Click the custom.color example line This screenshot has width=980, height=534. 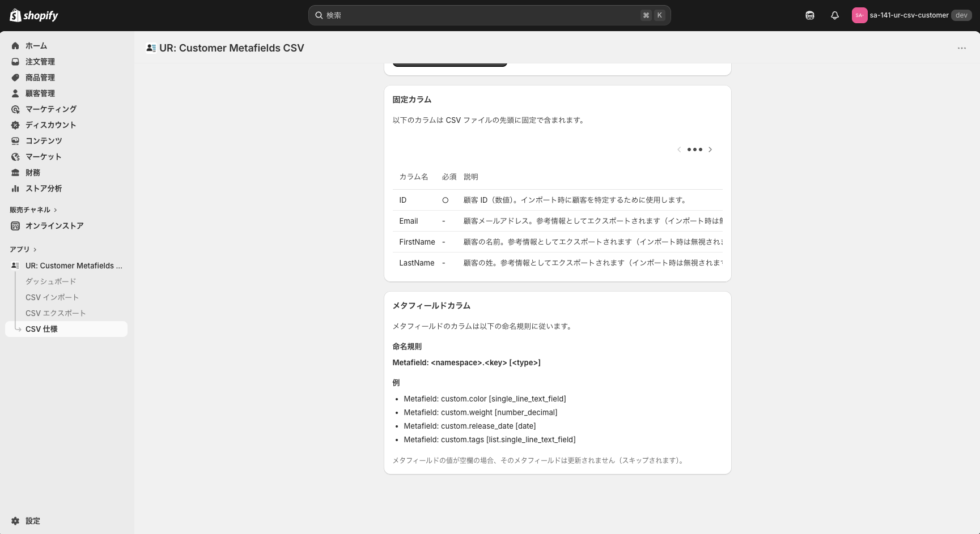[x=485, y=399]
